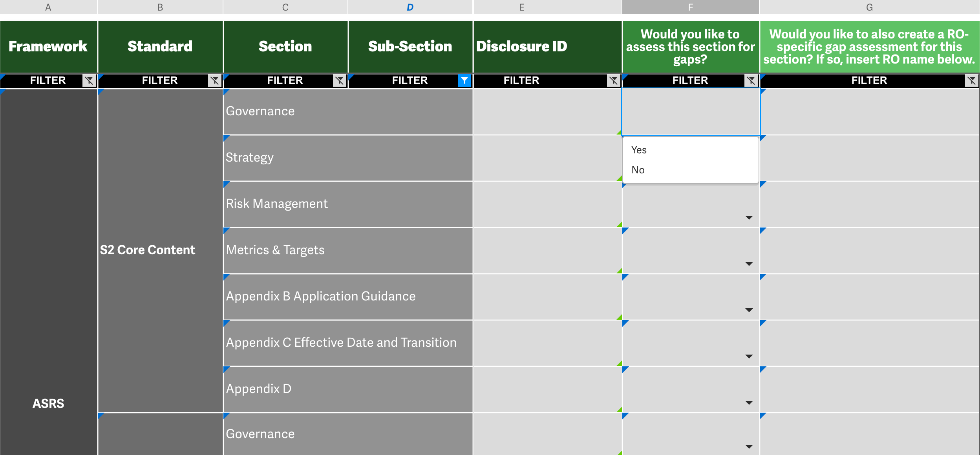Select the Strategy section cell

click(x=348, y=158)
